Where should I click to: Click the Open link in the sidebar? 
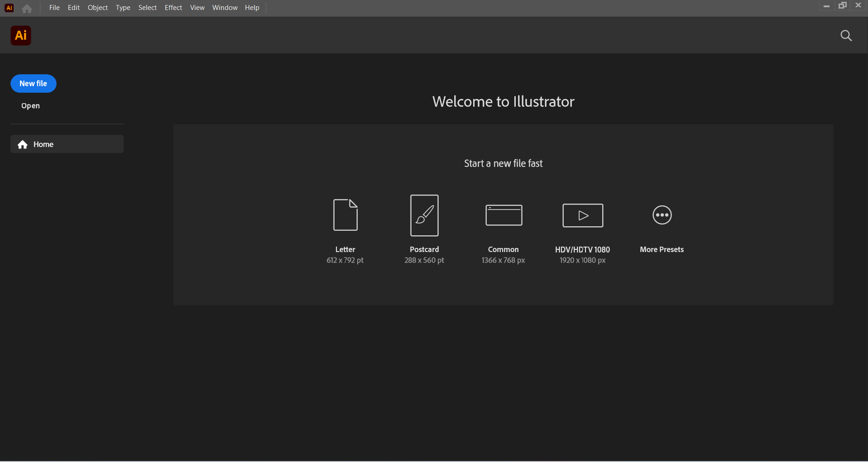point(30,105)
